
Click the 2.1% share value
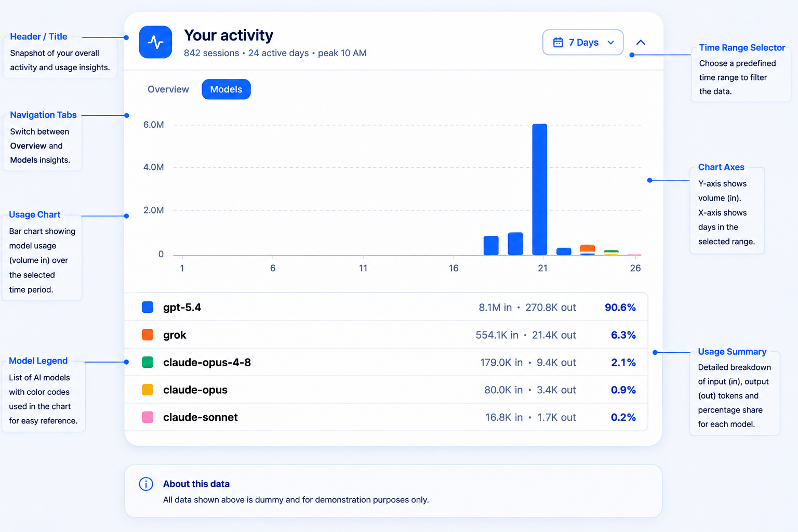point(623,363)
